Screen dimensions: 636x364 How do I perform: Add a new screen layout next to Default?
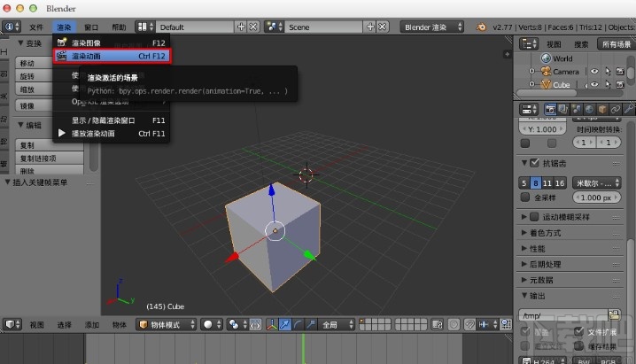pos(241,27)
